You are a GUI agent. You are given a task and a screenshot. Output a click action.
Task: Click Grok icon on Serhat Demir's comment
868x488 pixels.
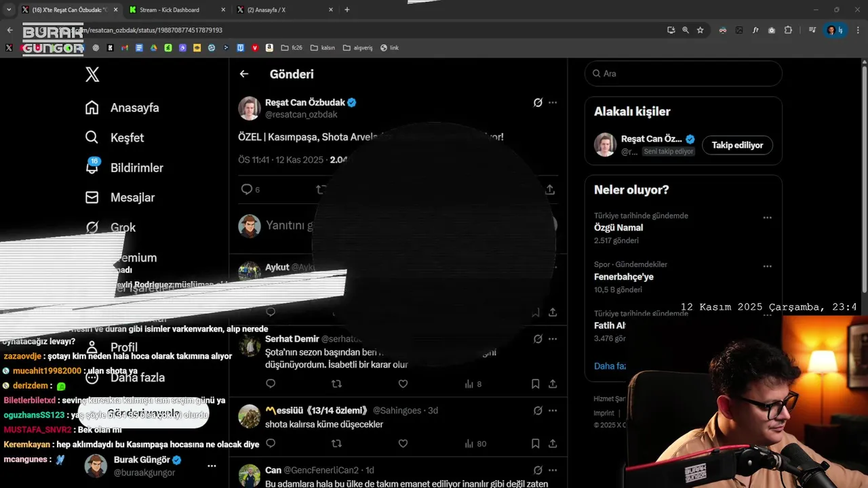pyautogui.click(x=537, y=338)
